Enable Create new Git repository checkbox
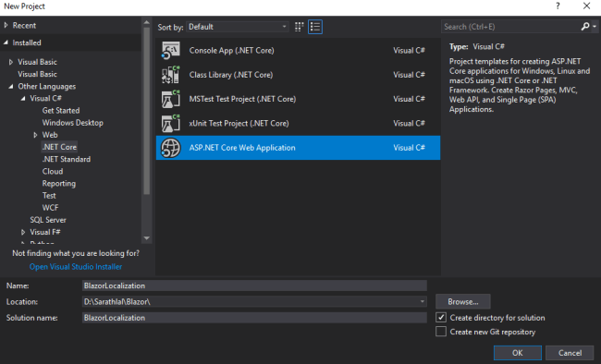The image size is (601, 364). coord(441,332)
